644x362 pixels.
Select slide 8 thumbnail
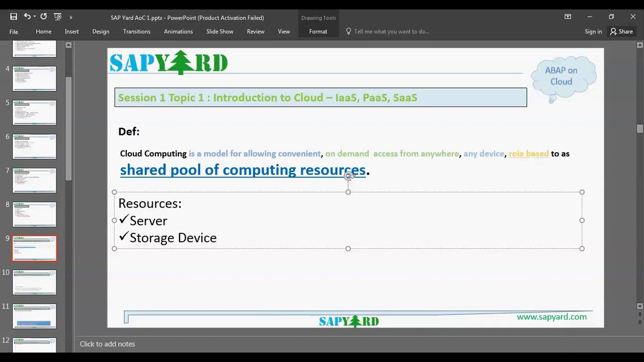(34, 214)
